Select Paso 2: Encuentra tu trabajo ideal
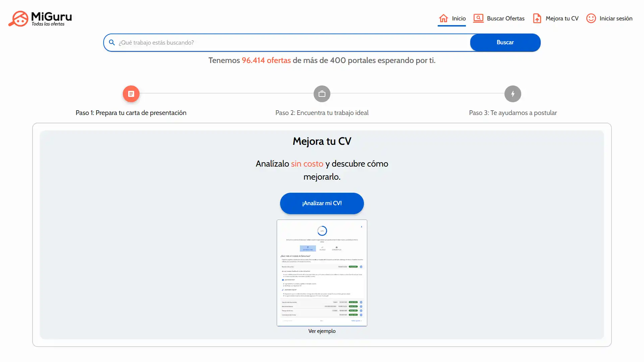 click(x=322, y=113)
